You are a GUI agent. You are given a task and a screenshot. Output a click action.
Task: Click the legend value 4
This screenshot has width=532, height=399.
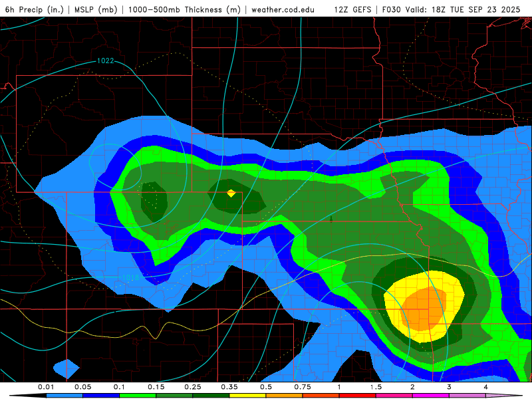[486, 387]
